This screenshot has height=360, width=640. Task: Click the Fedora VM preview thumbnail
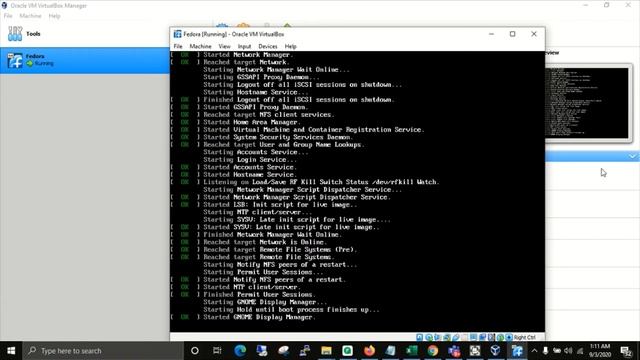[589, 103]
